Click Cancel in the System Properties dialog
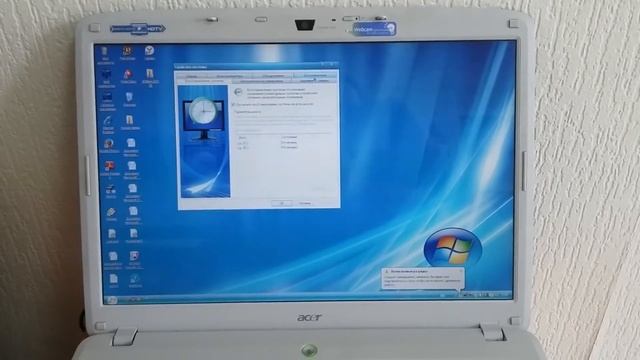640x360 pixels. (x=304, y=203)
